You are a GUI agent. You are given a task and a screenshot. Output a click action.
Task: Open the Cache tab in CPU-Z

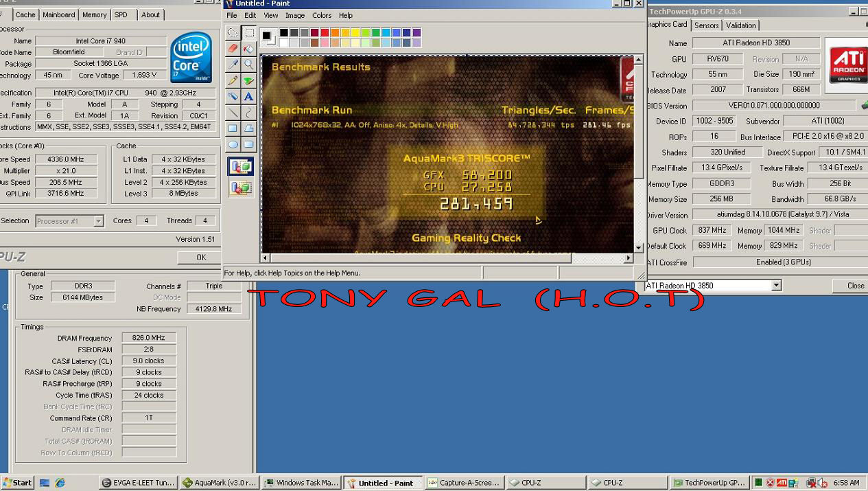25,14
